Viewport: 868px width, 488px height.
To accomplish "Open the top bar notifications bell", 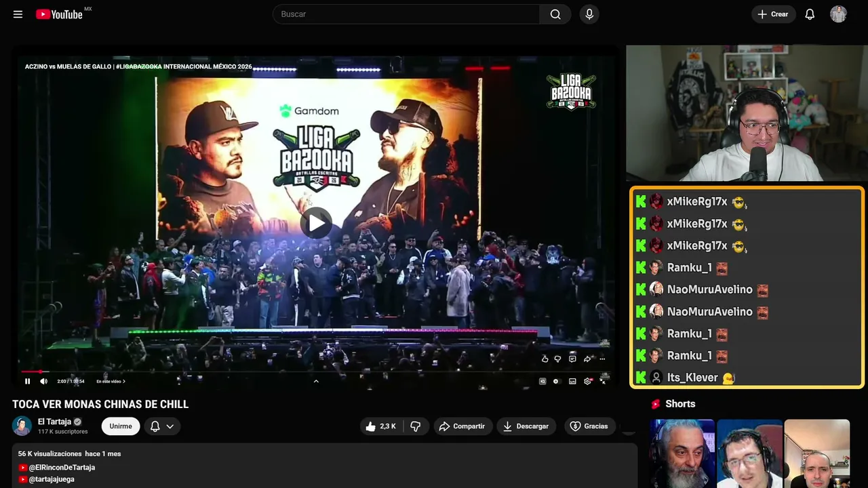I will coord(810,14).
